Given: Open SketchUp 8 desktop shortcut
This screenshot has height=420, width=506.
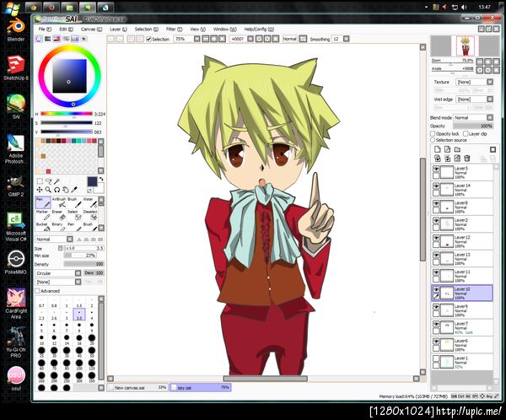Looking at the screenshot, I should coord(16,68).
